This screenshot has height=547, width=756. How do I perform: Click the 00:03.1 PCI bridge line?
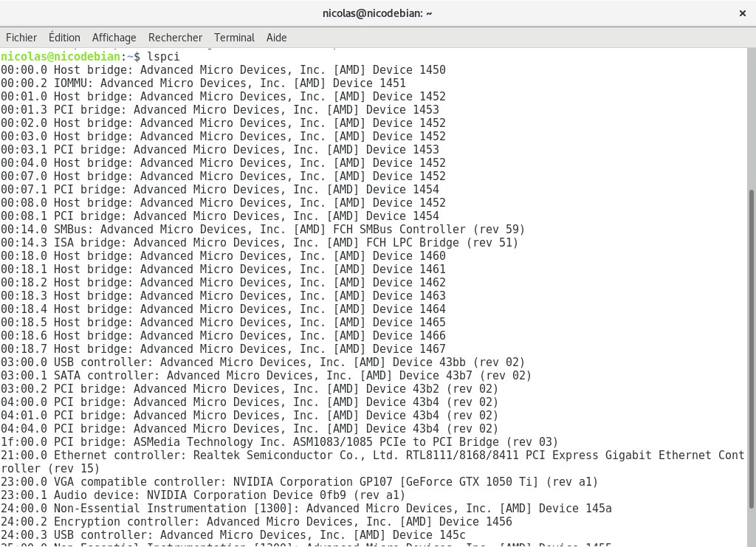(220, 150)
